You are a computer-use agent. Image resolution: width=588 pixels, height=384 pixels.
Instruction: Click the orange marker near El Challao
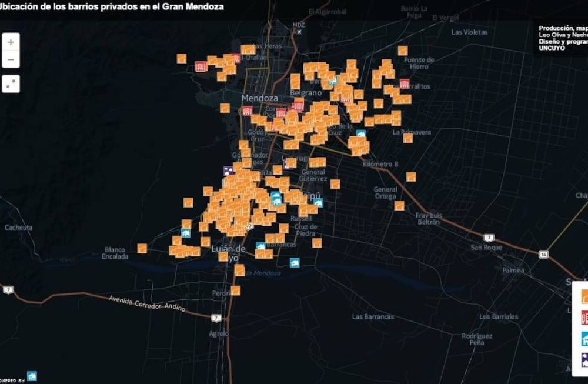click(247, 49)
